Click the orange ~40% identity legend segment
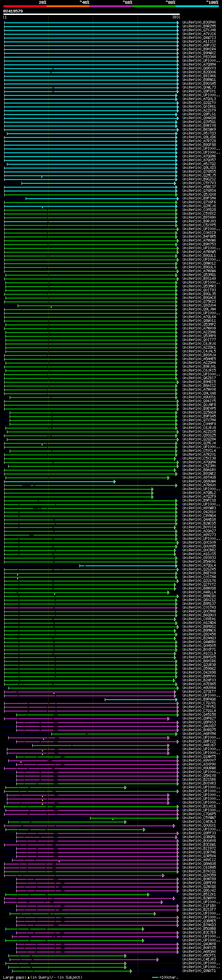This screenshot has height=980, width=222. point(68,7)
